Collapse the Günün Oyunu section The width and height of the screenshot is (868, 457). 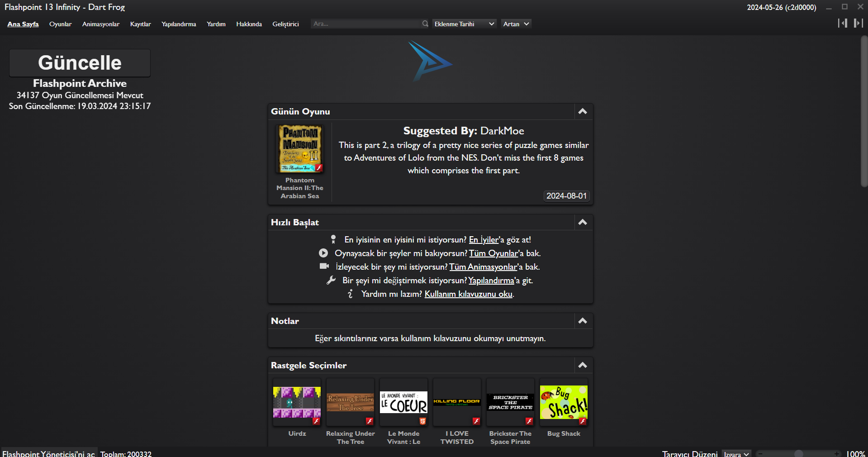[583, 111]
